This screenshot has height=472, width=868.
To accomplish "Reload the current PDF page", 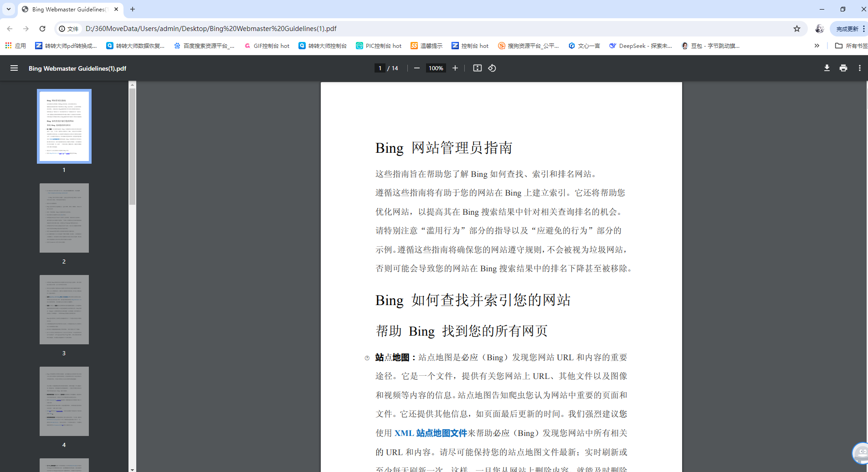I will pos(42,28).
